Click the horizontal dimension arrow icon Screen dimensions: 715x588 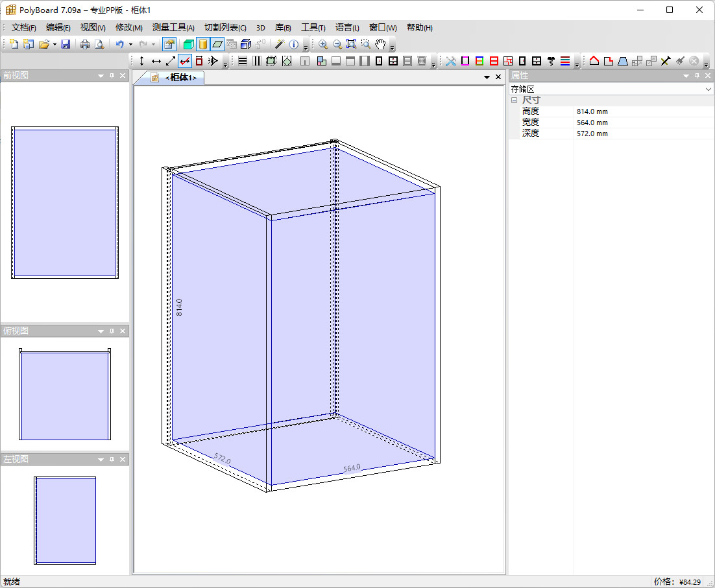[x=156, y=61]
